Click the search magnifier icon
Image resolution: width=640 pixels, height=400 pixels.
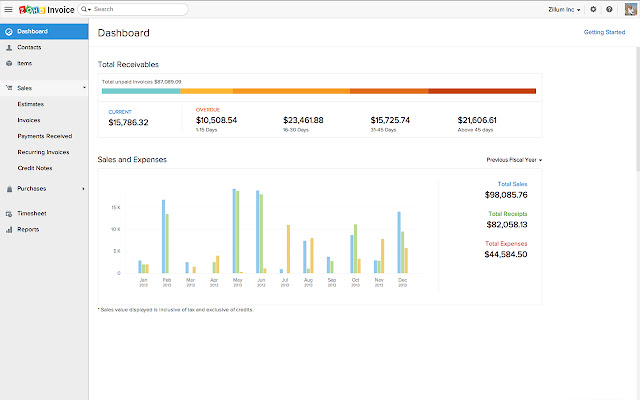point(83,9)
